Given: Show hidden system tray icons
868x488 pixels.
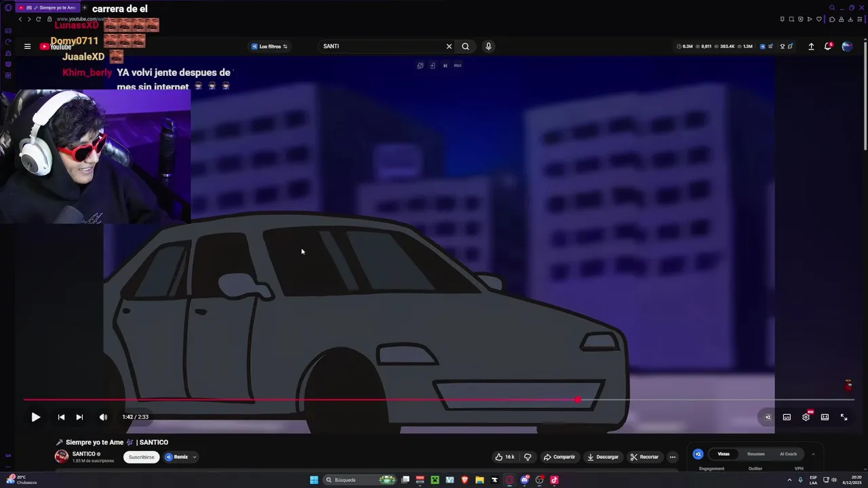Looking at the screenshot, I should pos(789,480).
